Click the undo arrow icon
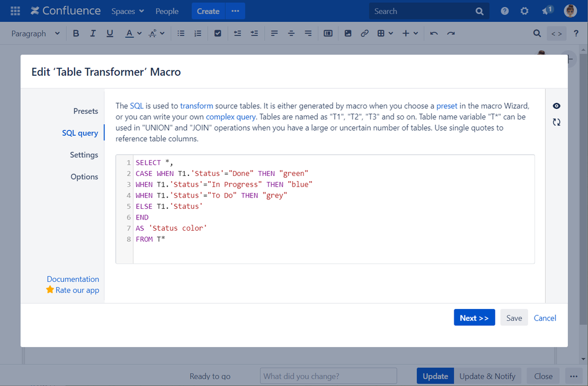This screenshot has width=588, height=386. 434,34
